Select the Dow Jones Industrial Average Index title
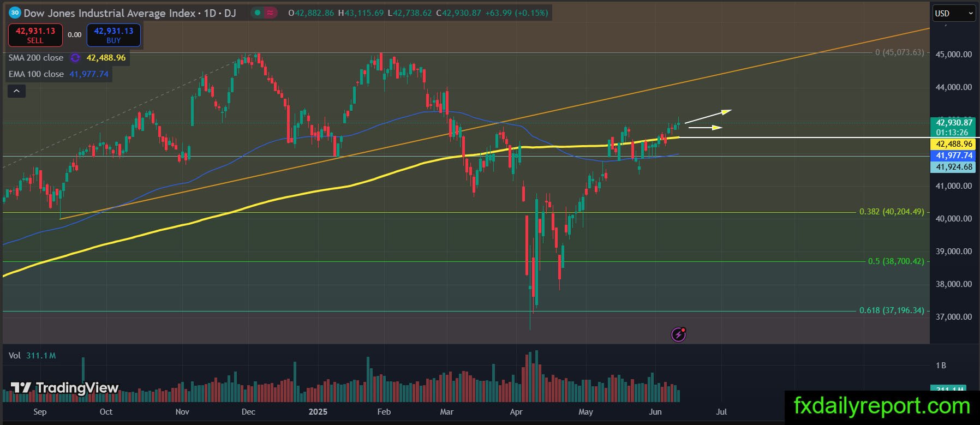 coord(110,13)
